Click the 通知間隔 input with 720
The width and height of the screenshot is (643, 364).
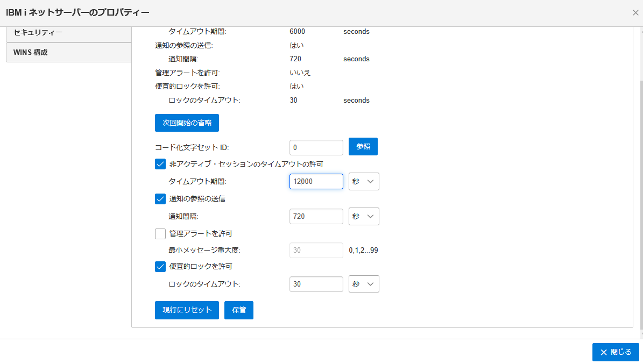(x=316, y=217)
